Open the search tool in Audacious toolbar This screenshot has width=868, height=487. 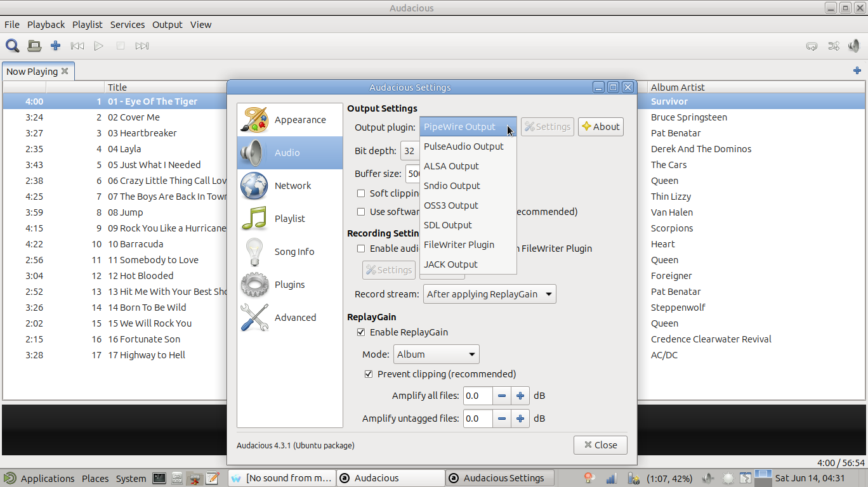click(12, 46)
